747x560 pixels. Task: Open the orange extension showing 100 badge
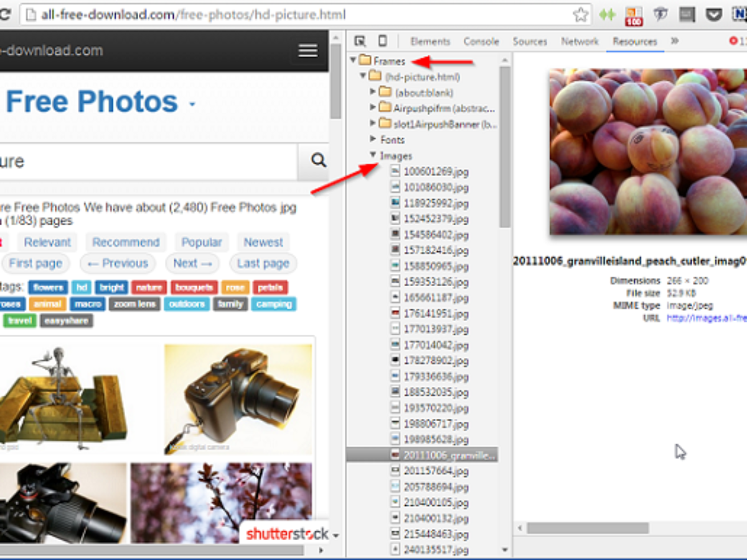point(634,16)
